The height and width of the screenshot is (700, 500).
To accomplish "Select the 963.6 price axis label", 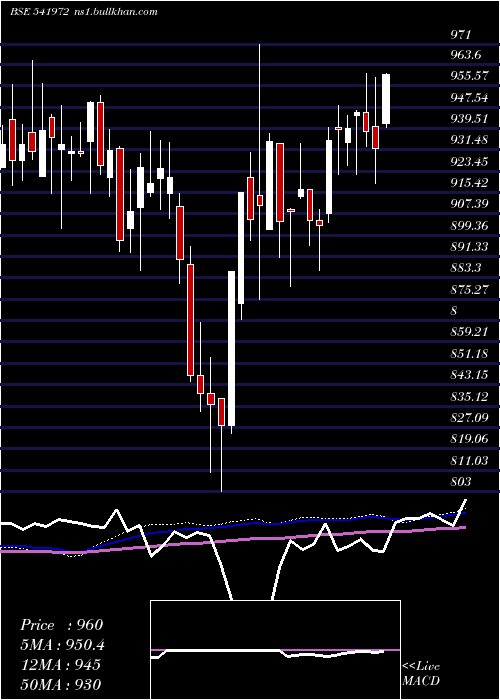I will coord(466,55).
